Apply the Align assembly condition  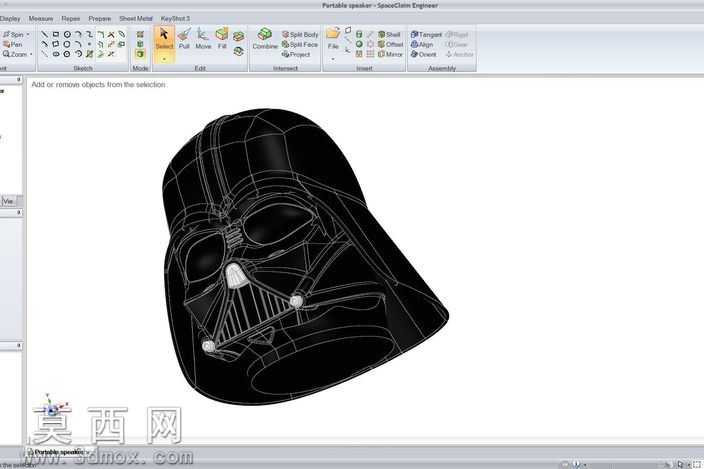422,44
